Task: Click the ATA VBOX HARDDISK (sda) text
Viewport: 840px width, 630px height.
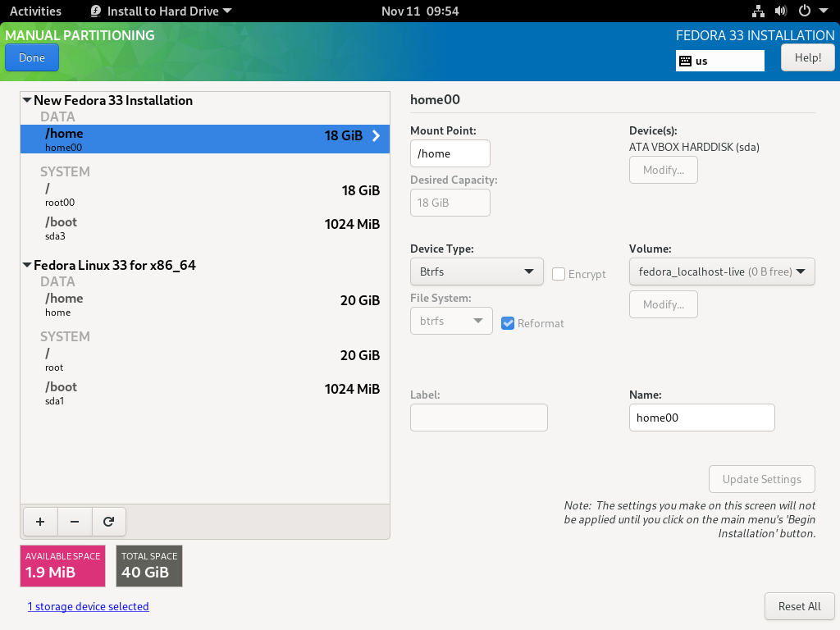Action: 694,148
